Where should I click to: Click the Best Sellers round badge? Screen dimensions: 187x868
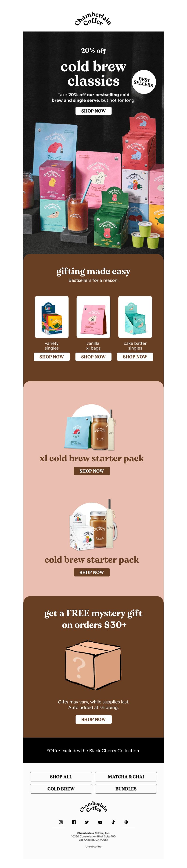coord(144,82)
